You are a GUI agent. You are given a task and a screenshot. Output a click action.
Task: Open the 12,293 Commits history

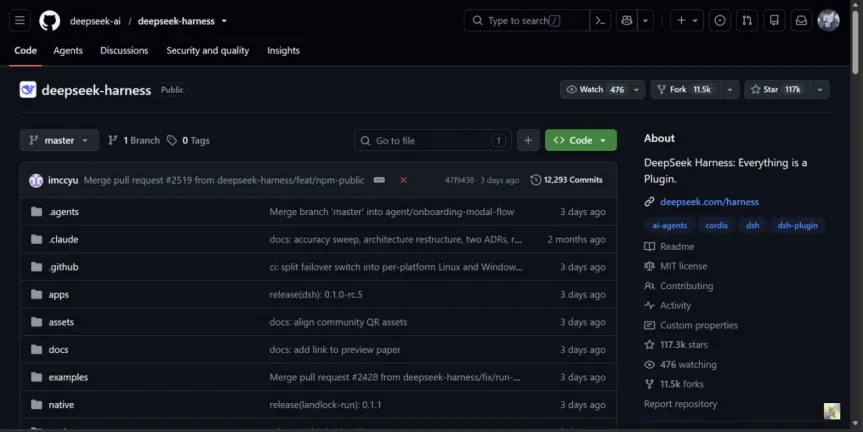click(x=566, y=180)
